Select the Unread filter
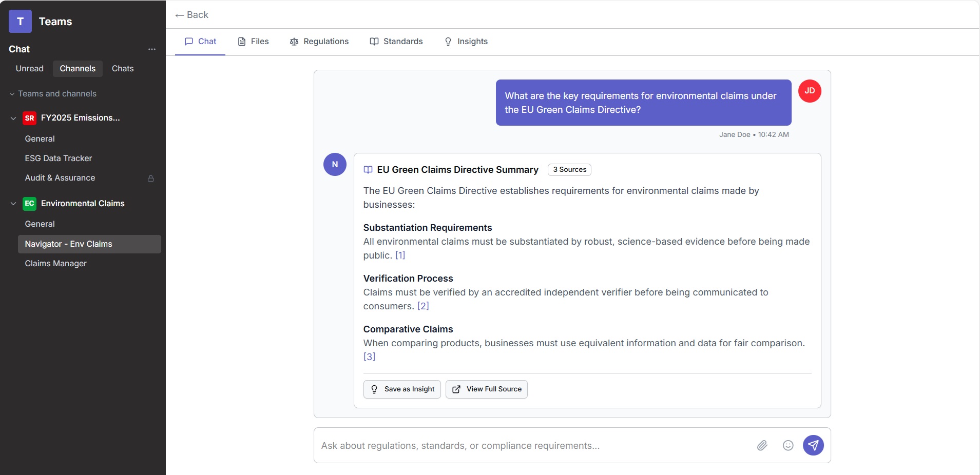 30,69
